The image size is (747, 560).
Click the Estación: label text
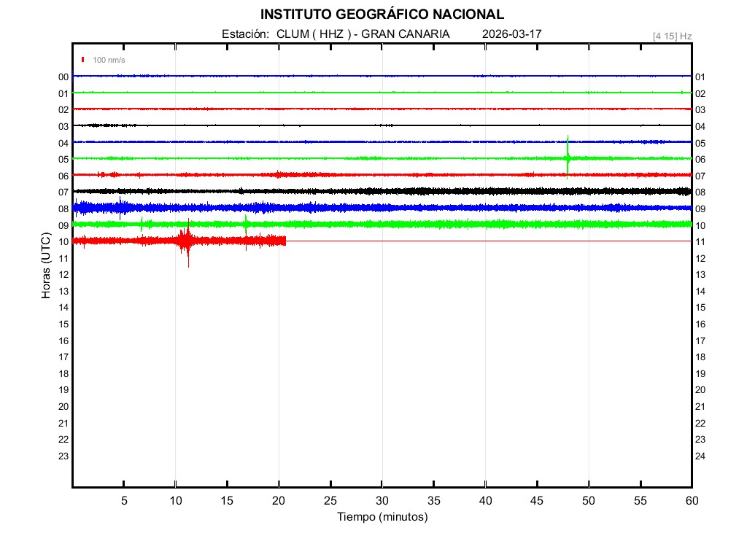point(246,34)
